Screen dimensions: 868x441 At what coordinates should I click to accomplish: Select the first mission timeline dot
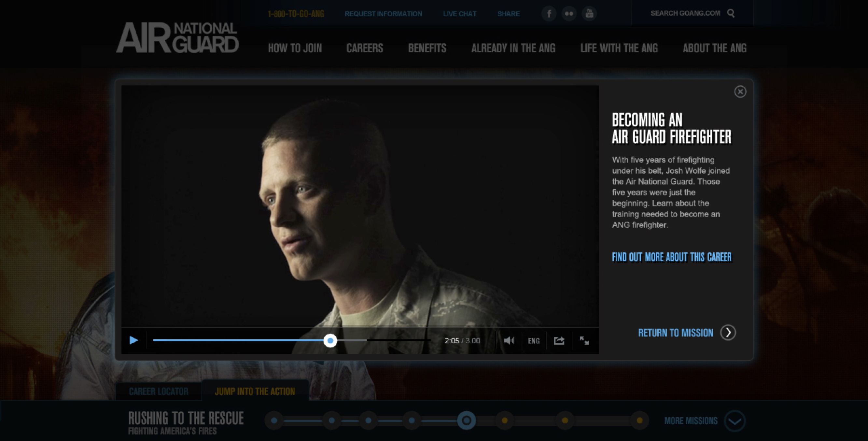pos(274,420)
